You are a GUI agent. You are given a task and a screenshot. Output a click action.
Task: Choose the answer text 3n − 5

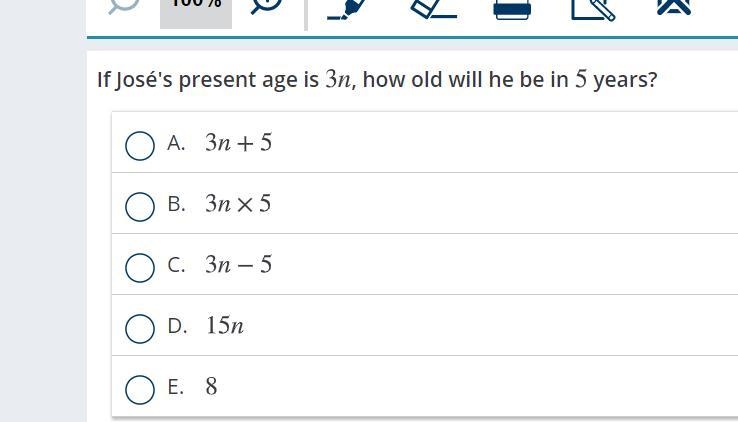point(239,264)
